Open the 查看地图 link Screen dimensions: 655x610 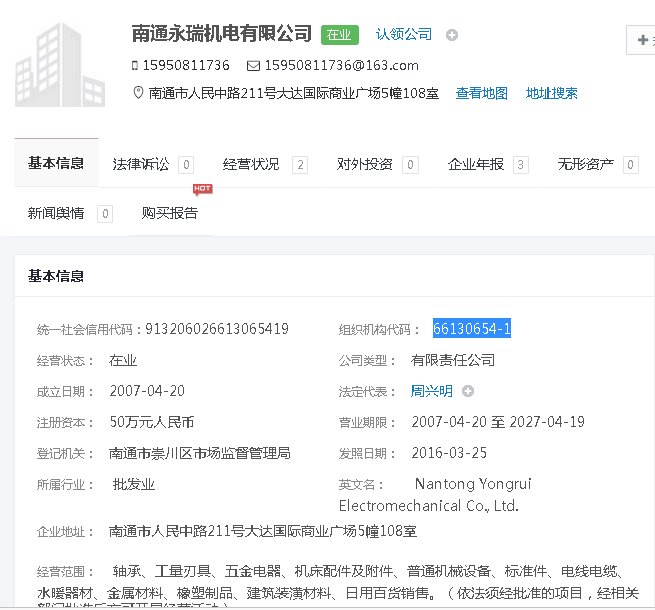click(482, 93)
